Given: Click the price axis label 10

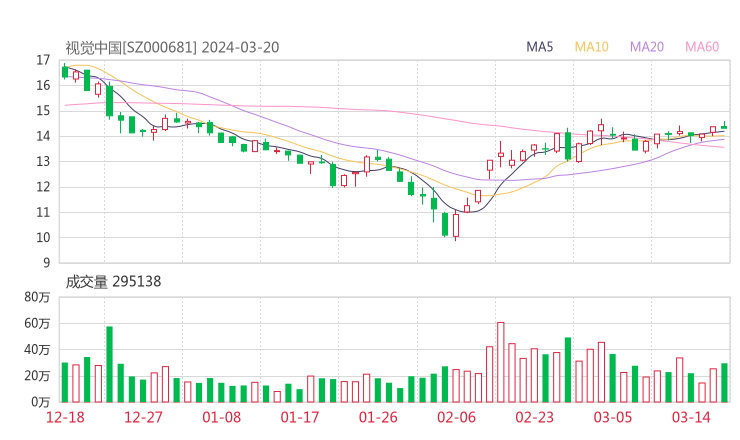Looking at the screenshot, I should pos(43,238).
